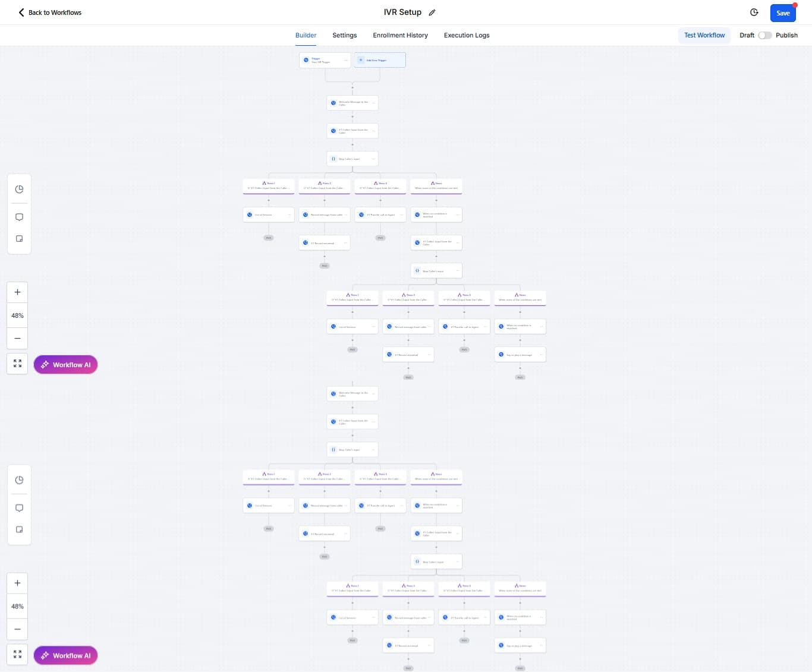Click the Test Workflow button
The height and width of the screenshot is (672, 812).
(704, 35)
